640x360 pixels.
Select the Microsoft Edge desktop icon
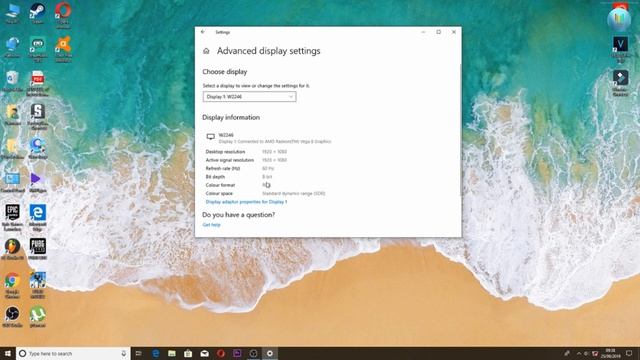click(38, 218)
